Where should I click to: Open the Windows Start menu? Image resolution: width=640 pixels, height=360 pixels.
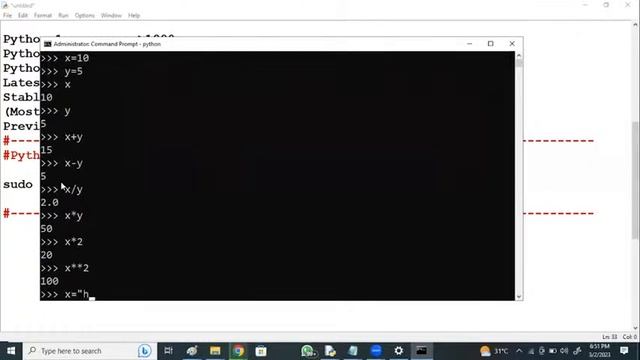[11, 351]
